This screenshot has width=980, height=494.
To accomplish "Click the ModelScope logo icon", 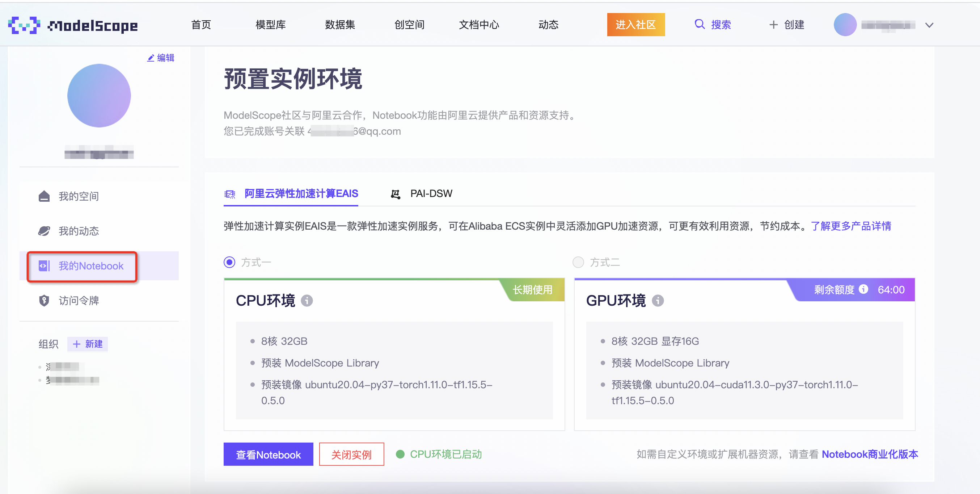I will click(x=24, y=25).
